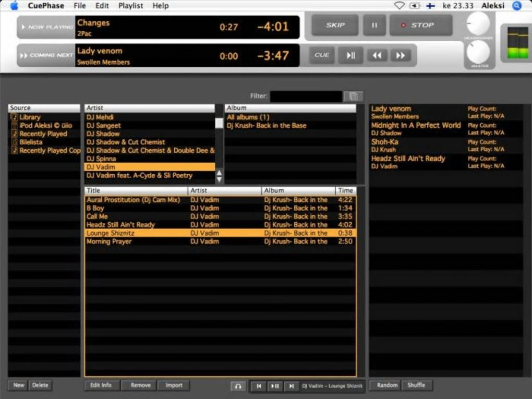
Task: Select artist DJ Spinna
Action: point(149,159)
